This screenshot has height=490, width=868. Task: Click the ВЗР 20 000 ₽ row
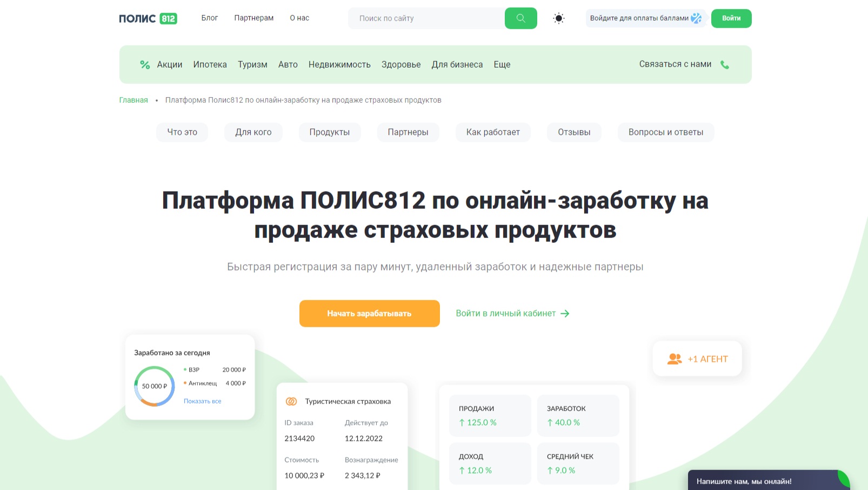(215, 370)
